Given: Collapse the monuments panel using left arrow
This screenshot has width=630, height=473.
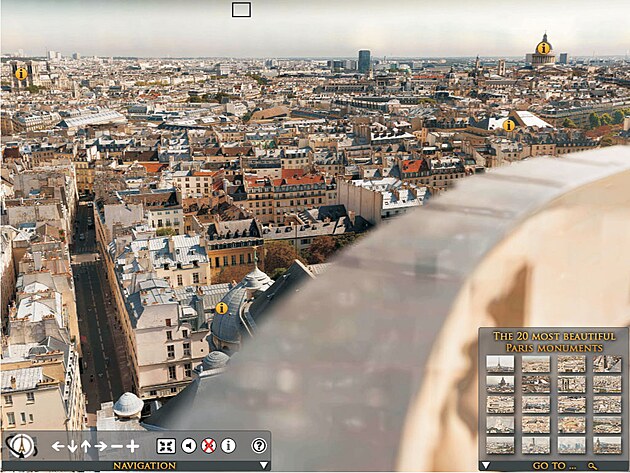Looking at the screenshot, I should pos(485,465).
